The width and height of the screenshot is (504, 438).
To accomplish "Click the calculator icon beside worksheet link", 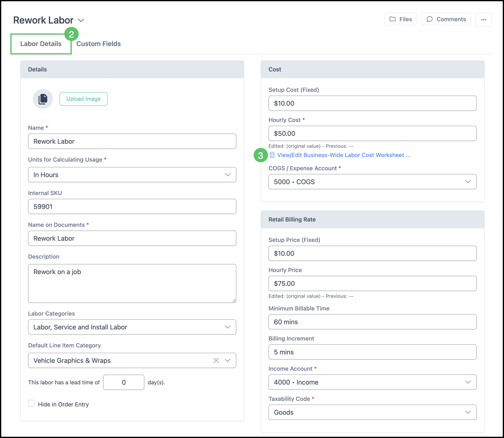I will click(x=272, y=155).
